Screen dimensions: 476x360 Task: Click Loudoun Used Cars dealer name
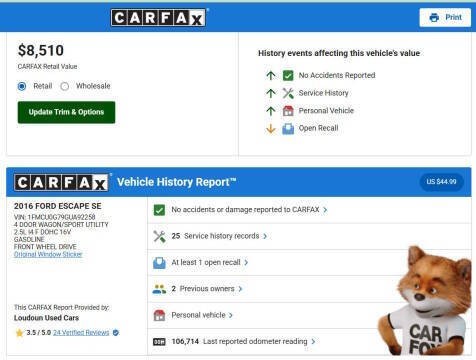[46, 318]
